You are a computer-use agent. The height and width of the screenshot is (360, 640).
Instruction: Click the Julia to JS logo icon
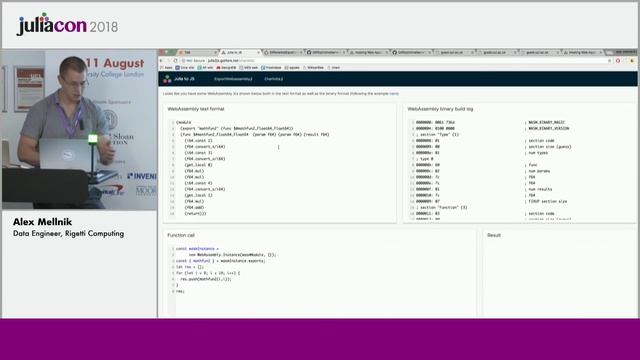coord(167,79)
